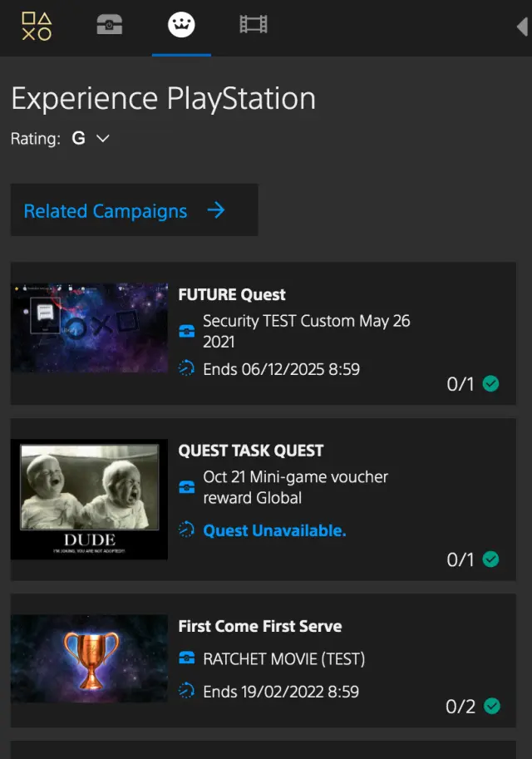532x759 pixels.
Task: Click the timer icon beside Ends 06/12/2025
Action: click(186, 368)
